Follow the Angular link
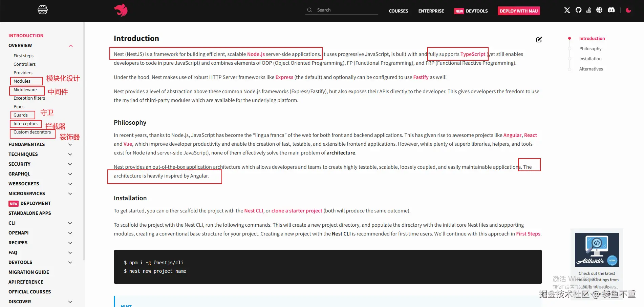644x307 pixels. pyautogui.click(x=512, y=135)
